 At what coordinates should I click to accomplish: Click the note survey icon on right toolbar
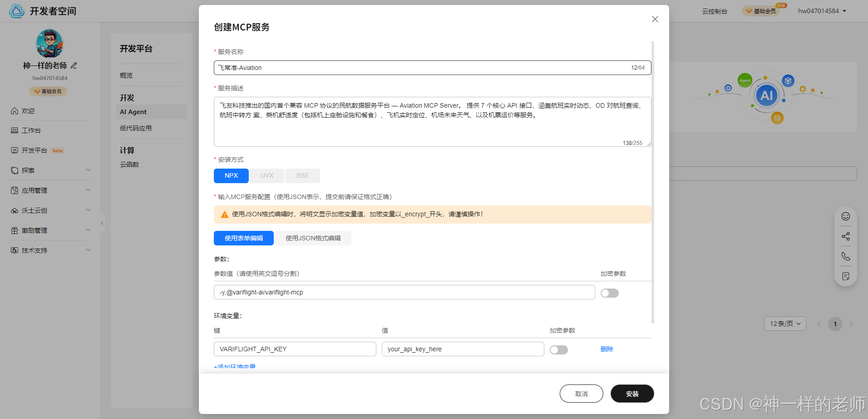pyautogui.click(x=846, y=276)
